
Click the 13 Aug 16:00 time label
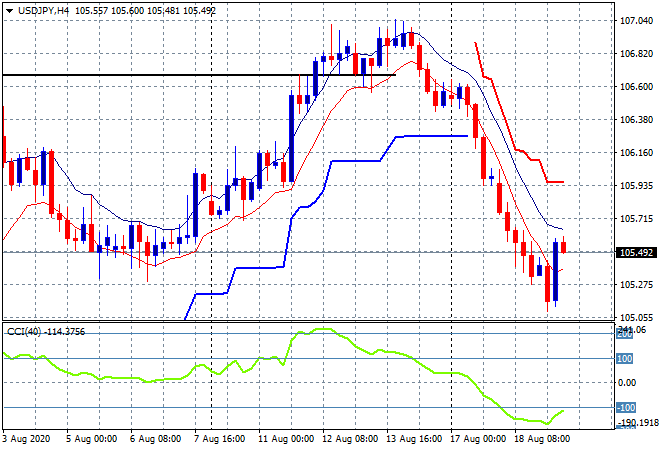click(414, 439)
